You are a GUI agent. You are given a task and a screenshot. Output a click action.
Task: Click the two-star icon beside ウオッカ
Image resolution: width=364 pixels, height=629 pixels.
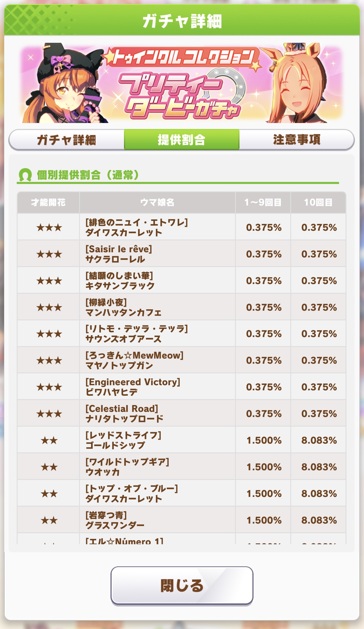click(x=49, y=467)
